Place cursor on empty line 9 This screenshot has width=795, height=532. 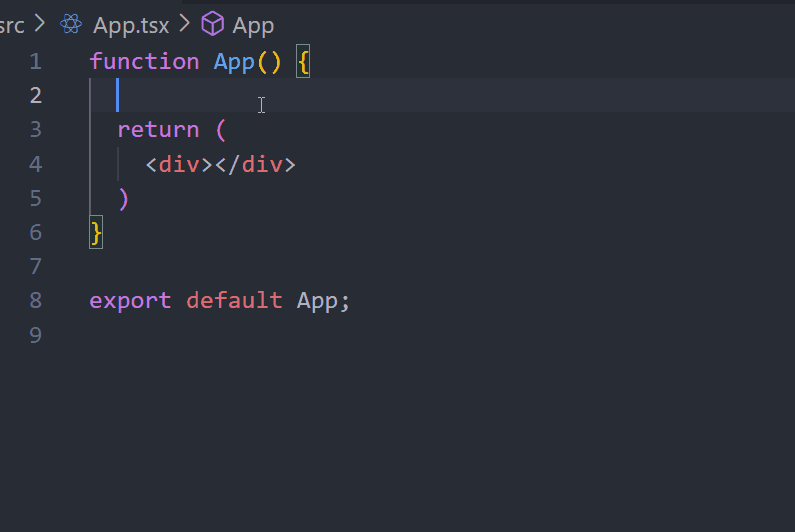pyautogui.click(x=200, y=335)
